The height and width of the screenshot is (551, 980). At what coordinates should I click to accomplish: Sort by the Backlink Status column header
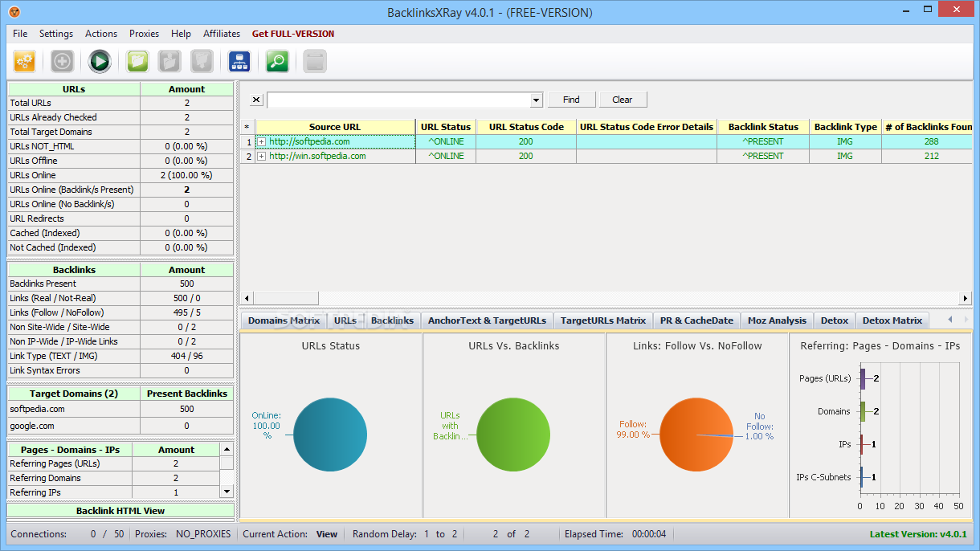763,127
